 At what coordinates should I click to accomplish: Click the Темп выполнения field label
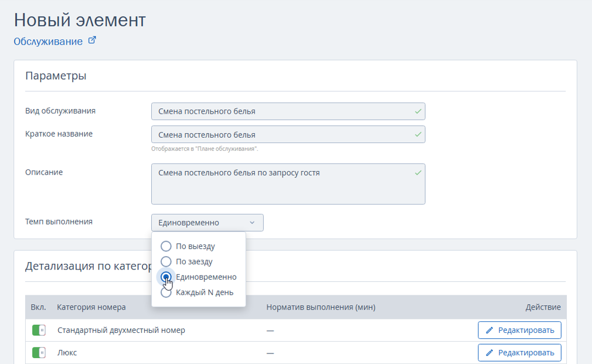click(59, 222)
